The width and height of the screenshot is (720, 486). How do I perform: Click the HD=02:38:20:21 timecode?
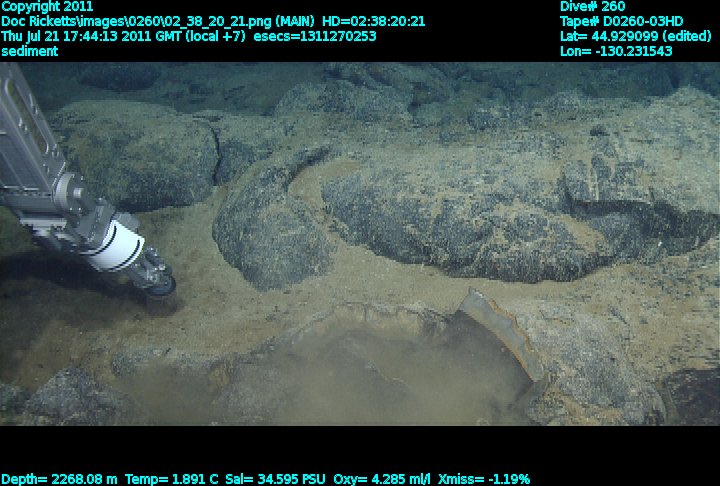tap(373, 21)
